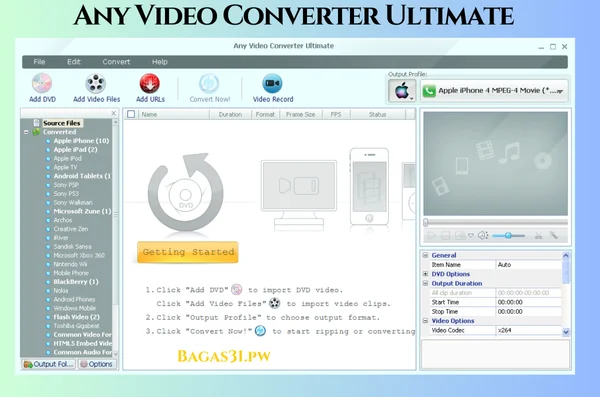Click the Getting Started button
The height and width of the screenshot is (397, 600).
coord(188,252)
